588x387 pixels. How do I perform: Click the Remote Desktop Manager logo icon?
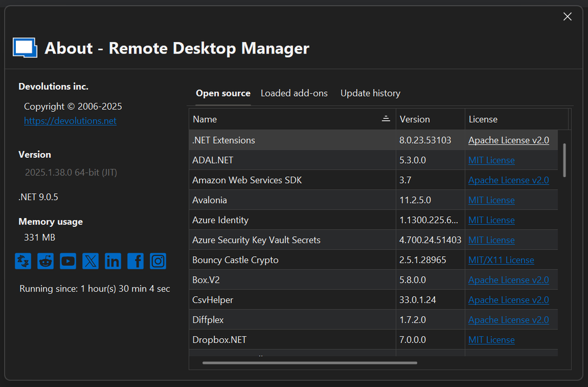(x=25, y=48)
